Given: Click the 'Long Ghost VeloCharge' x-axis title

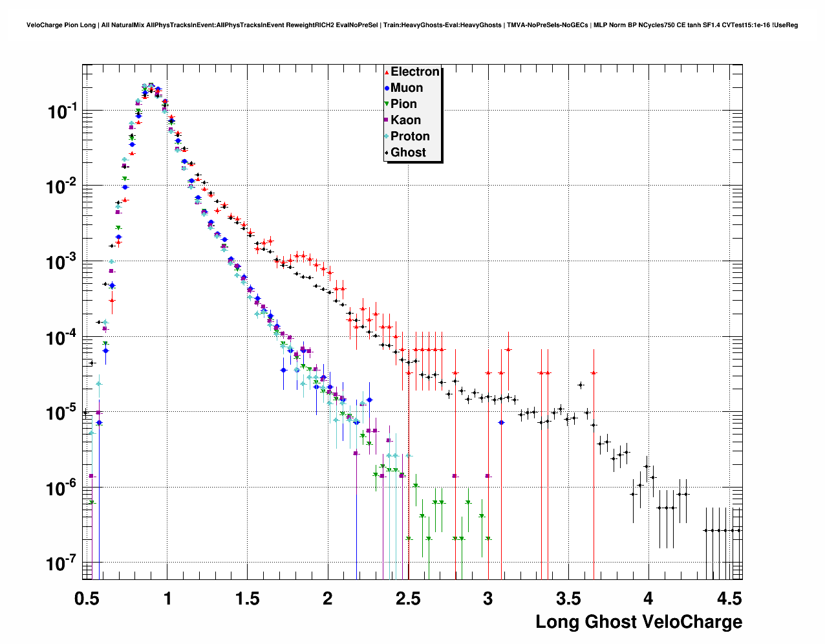Looking at the screenshot, I should point(638,622).
